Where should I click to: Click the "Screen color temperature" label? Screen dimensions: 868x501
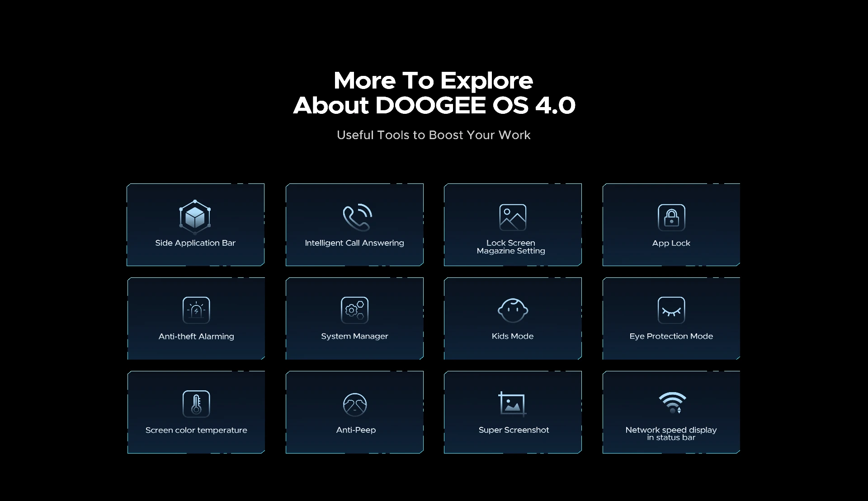196,430
